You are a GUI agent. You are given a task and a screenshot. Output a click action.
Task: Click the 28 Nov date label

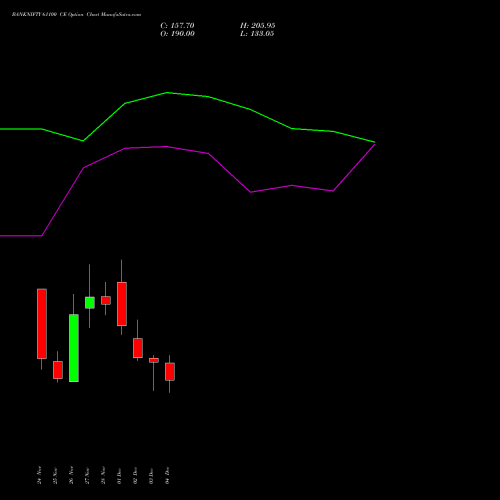[x=103, y=475]
